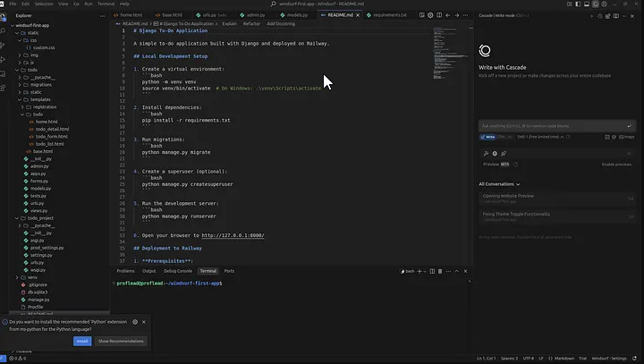The image size is (644, 364).
Task: Open the Opening Website Preview conversation
Action: coord(557,198)
